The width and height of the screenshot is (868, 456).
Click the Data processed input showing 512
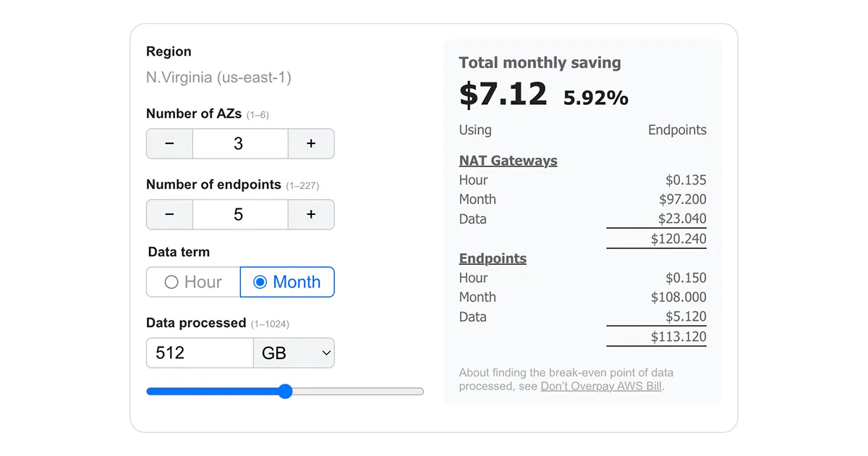200,352
